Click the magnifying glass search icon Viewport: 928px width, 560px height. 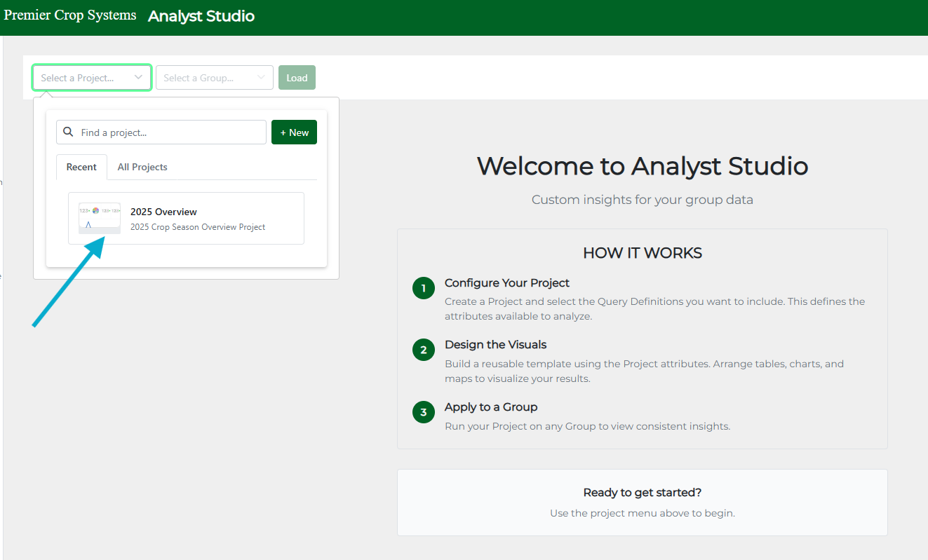[68, 132]
